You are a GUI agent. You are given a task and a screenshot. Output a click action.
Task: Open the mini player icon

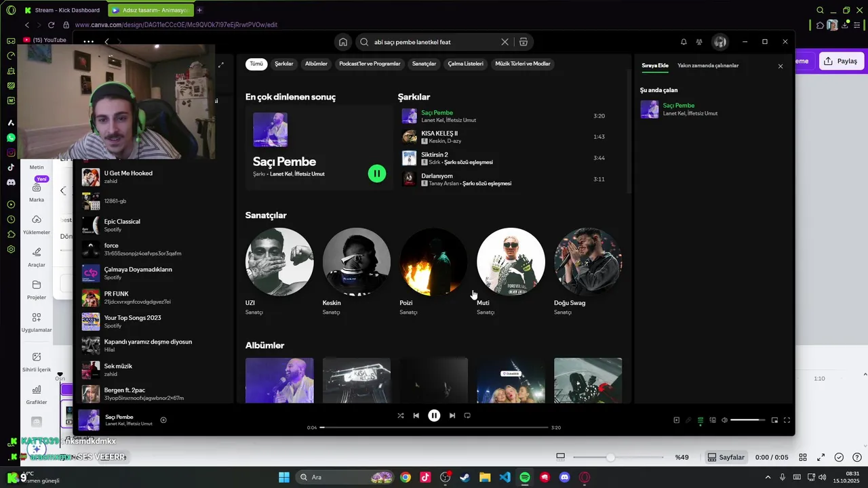click(x=775, y=420)
